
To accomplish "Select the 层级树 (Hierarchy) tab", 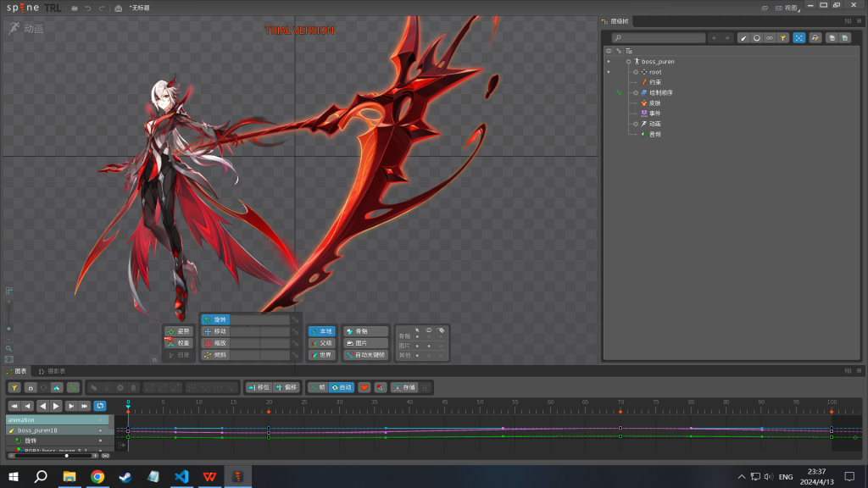I will (615, 21).
